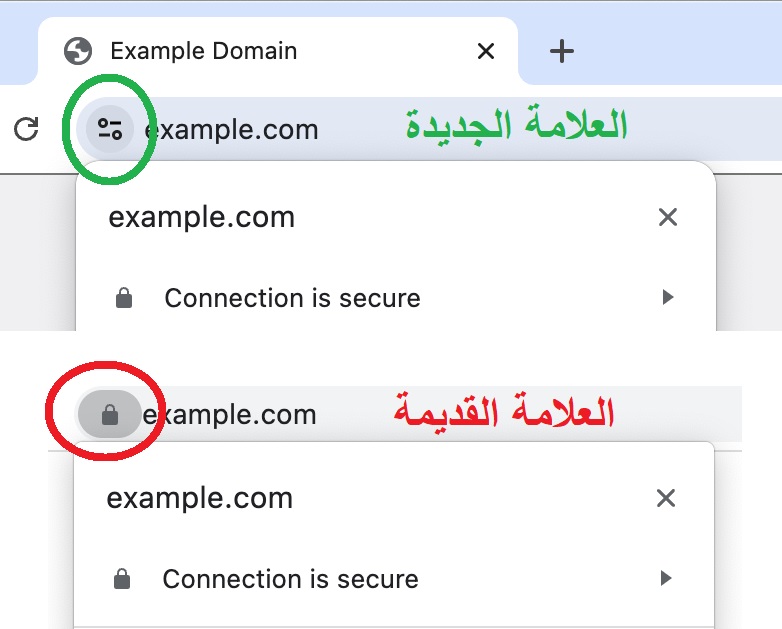Click the padlock beside 'Connection is secure' in the old-lock popup
The height and width of the screenshot is (629, 782).
[x=122, y=579]
